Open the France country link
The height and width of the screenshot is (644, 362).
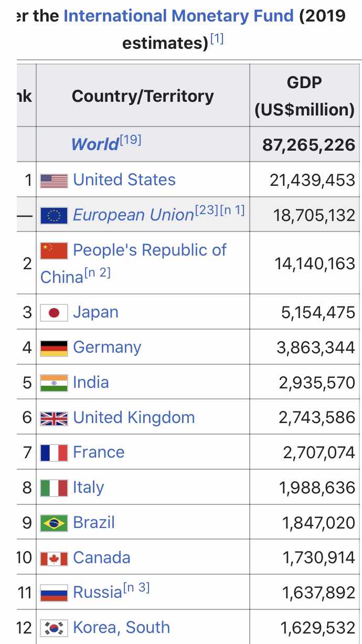pyautogui.click(x=99, y=452)
